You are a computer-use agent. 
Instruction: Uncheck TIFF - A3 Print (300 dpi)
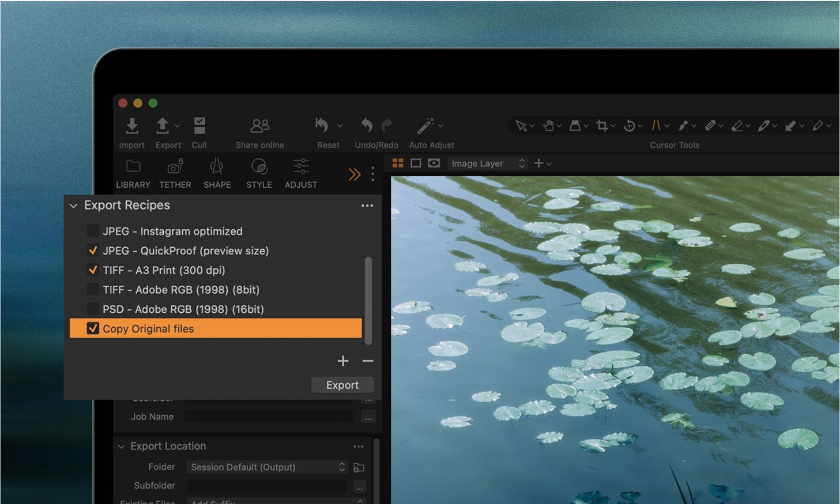(92, 270)
